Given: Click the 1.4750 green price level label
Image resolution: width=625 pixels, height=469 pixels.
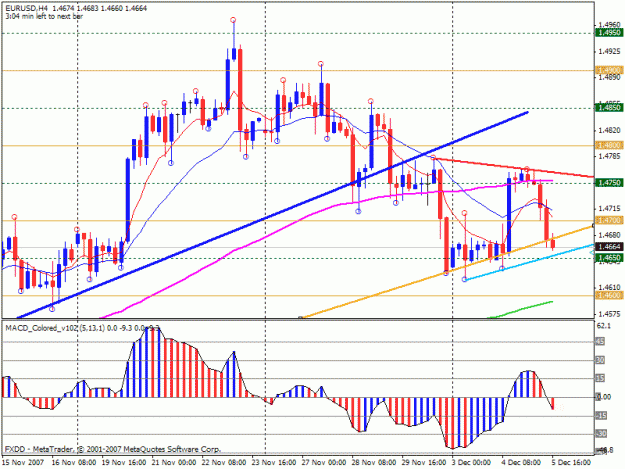Looking at the screenshot, I should pyautogui.click(x=609, y=182).
